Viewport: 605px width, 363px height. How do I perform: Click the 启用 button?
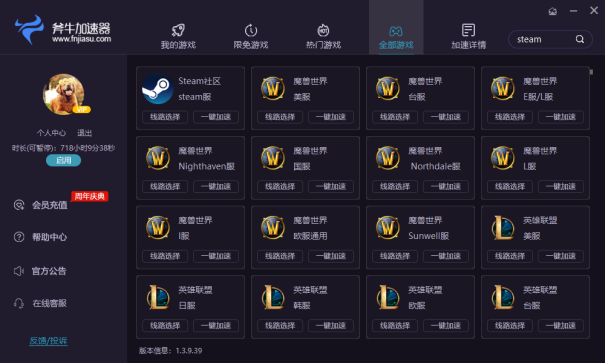pos(63,160)
